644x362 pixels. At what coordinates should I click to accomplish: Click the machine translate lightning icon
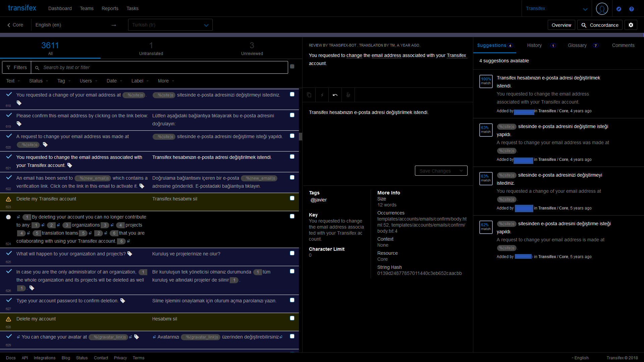322,95
